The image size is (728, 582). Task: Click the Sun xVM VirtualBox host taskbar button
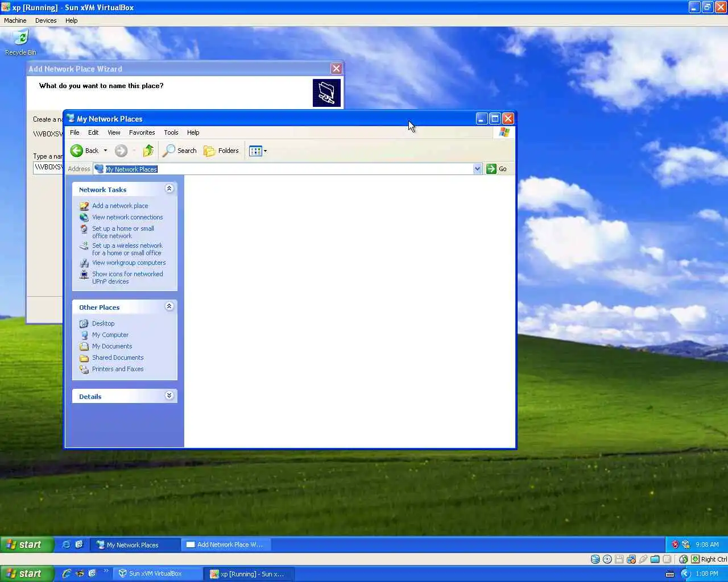[158, 574]
